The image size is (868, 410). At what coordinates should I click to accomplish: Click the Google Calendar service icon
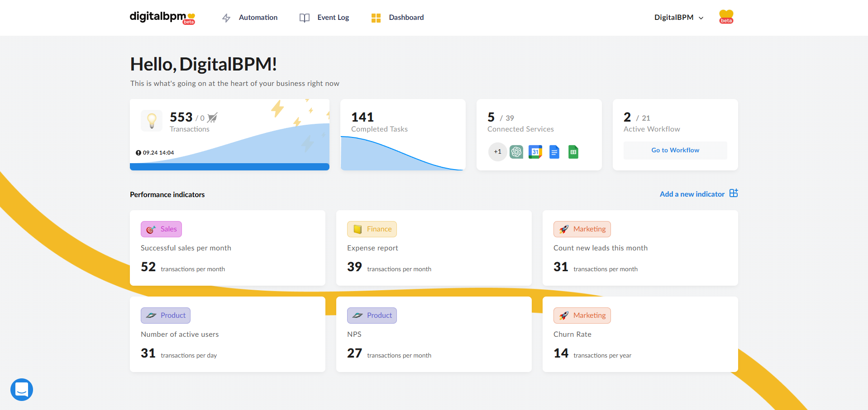pyautogui.click(x=535, y=152)
